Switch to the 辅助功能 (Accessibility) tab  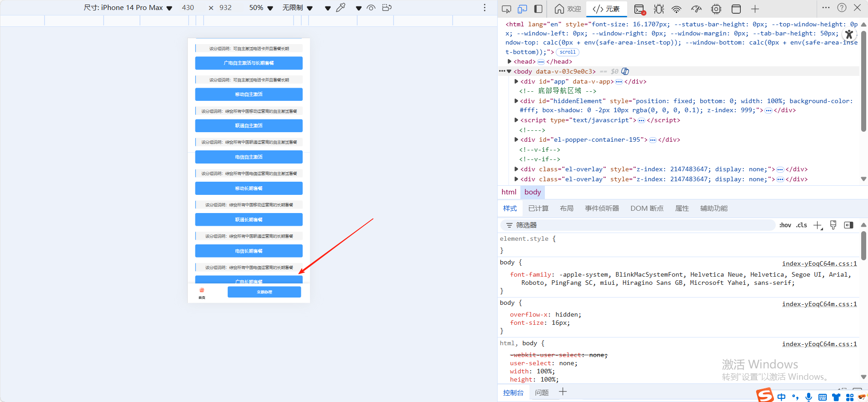[714, 208]
